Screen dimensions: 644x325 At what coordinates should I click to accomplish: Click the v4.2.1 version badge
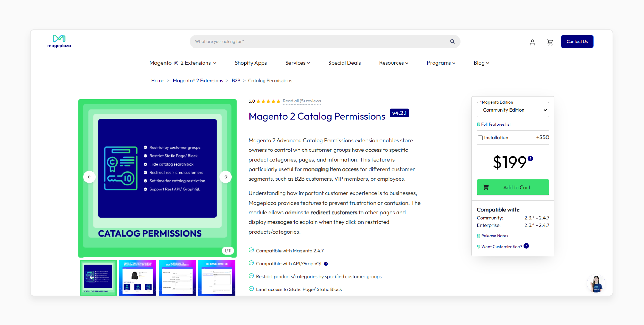pyautogui.click(x=399, y=113)
